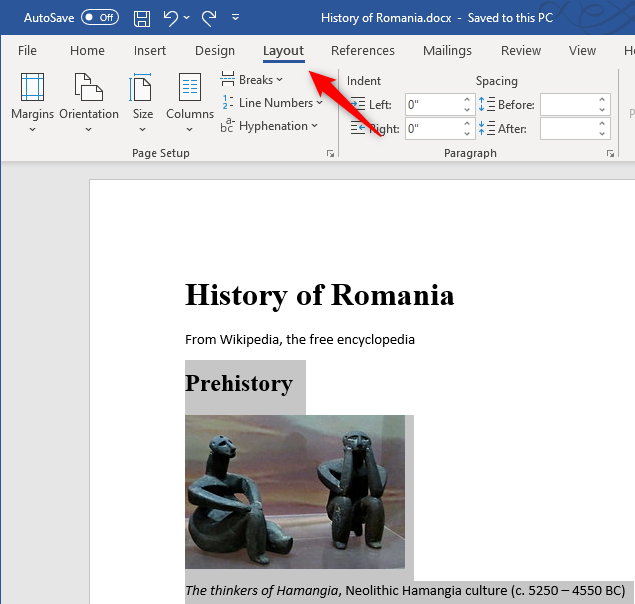Decrease the Spacing Before value
This screenshot has width=635, height=604.
tap(602, 110)
